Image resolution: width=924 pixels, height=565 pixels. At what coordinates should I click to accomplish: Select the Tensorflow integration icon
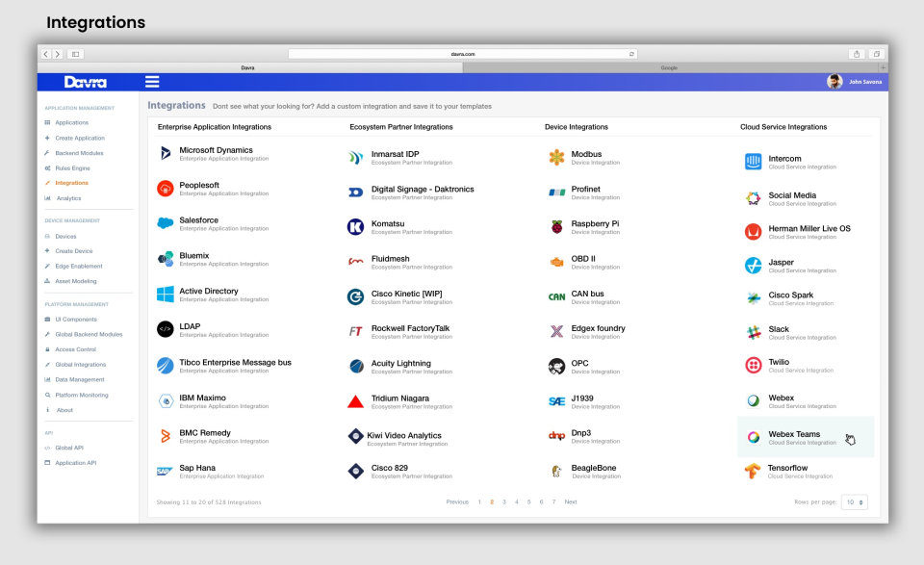[x=751, y=473]
